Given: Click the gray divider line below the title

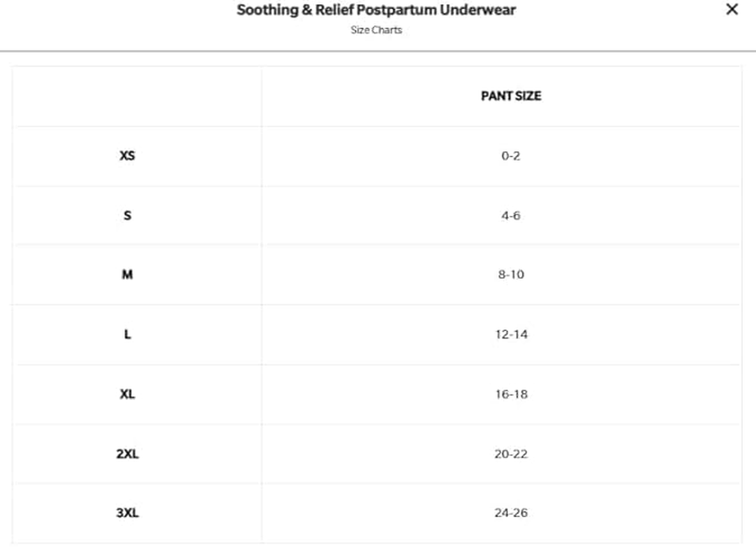Looking at the screenshot, I should click(x=378, y=51).
